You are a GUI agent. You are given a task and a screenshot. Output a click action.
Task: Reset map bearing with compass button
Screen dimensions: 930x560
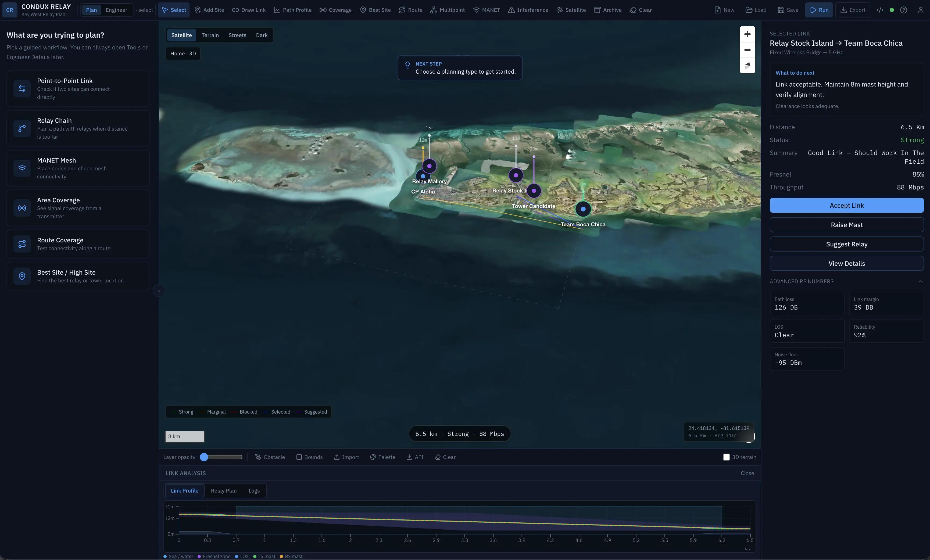tap(747, 65)
